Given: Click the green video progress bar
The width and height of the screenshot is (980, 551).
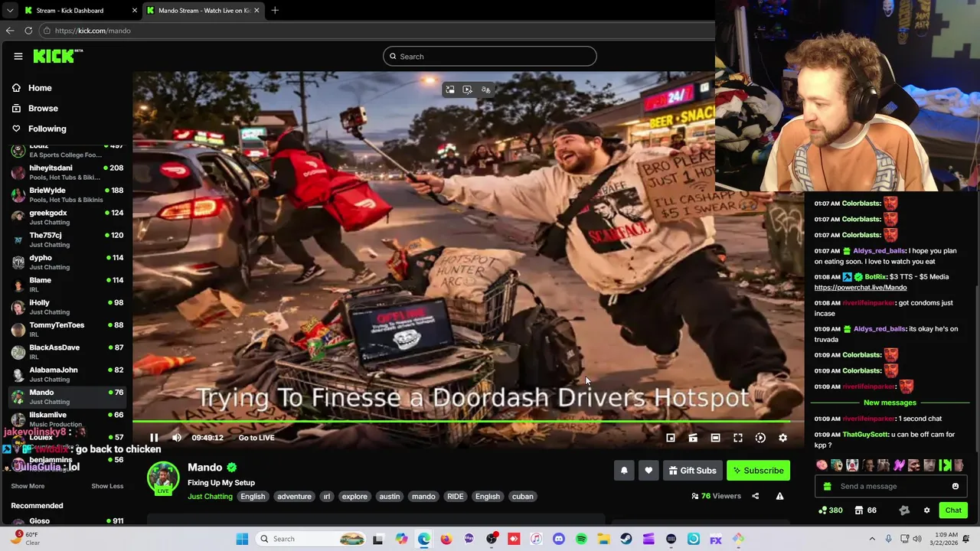Looking at the screenshot, I should point(461,422).
